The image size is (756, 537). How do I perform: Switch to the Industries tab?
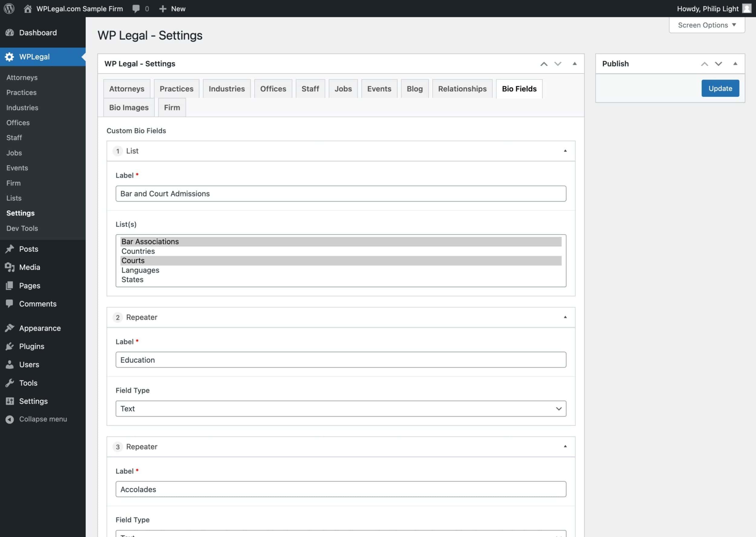[x=226, y=89]
